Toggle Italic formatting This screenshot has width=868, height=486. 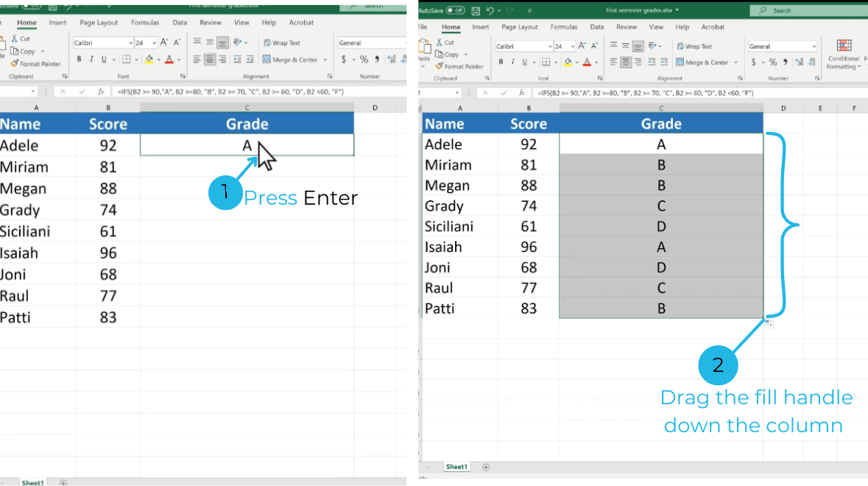(513, 61)
